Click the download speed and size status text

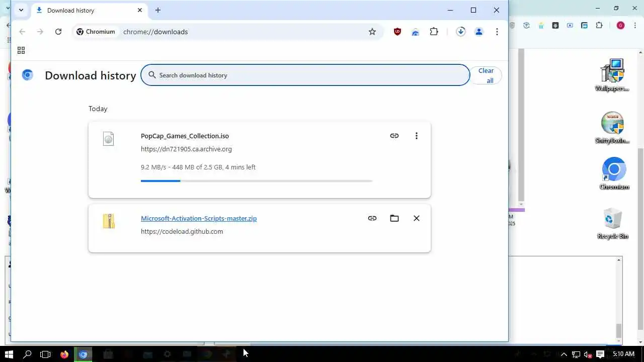coord(198,167)
